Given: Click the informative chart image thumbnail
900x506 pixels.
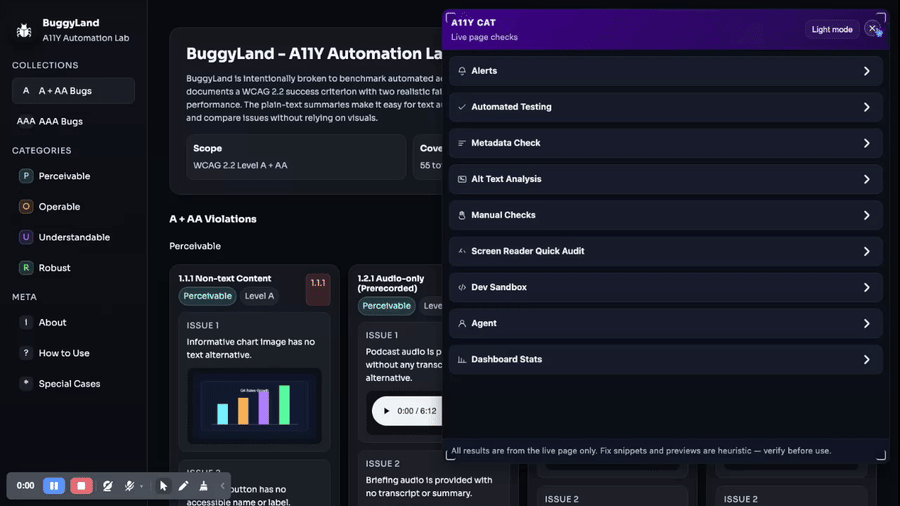Looking at the screenshot, I should [x=254, y=405].
